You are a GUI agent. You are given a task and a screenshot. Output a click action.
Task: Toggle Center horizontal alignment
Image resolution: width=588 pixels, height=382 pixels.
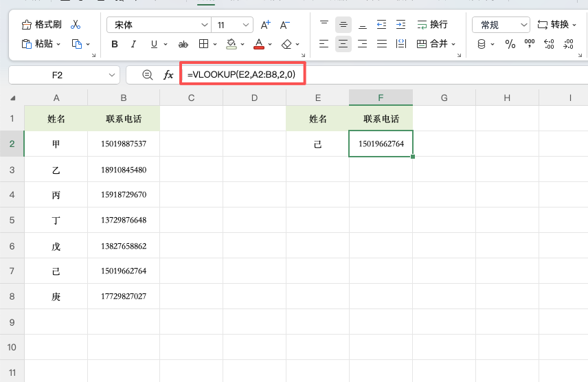[x=343, y=44]
